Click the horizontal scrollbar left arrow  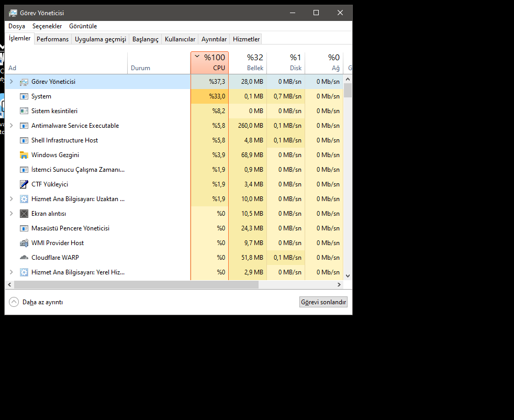9,284
